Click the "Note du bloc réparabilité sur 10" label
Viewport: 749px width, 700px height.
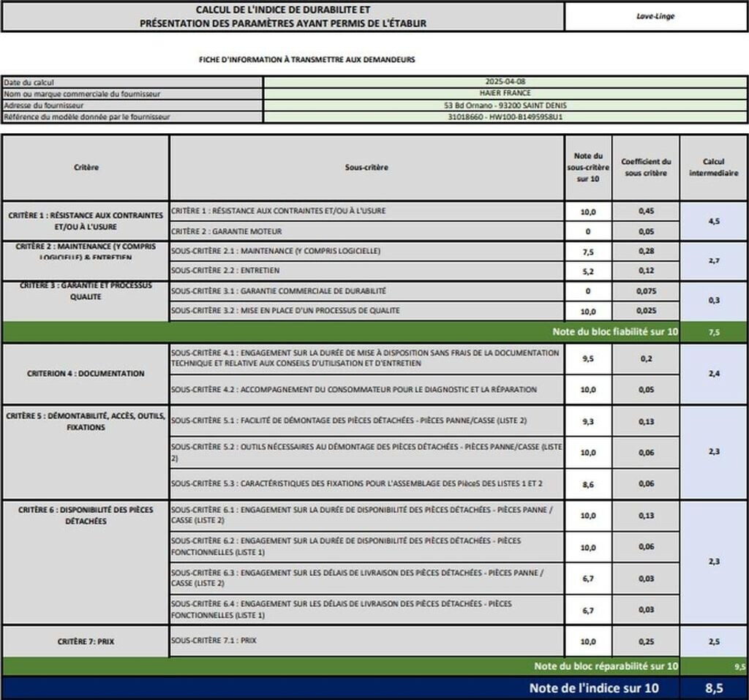pyautogui.click(x=606, y=666)
